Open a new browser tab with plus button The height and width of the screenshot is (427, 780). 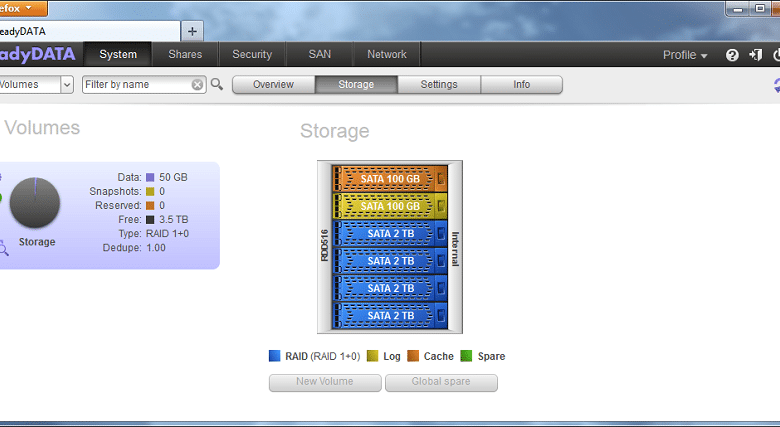(x=192, y=31)
